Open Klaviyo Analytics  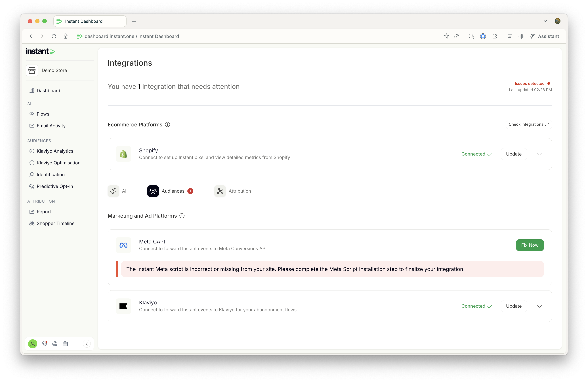pyautogui.click(x=55, y=151)
